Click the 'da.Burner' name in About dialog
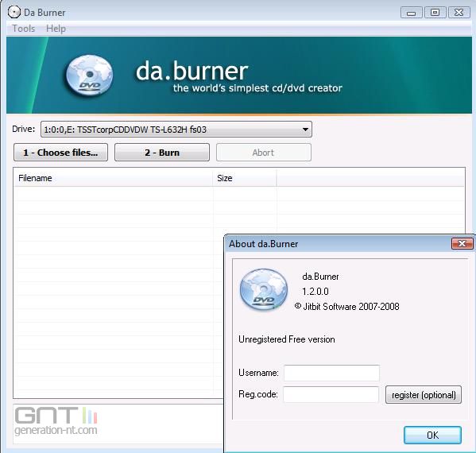The width and height of the screenshot is (476, 453). (x=320, y=277)
